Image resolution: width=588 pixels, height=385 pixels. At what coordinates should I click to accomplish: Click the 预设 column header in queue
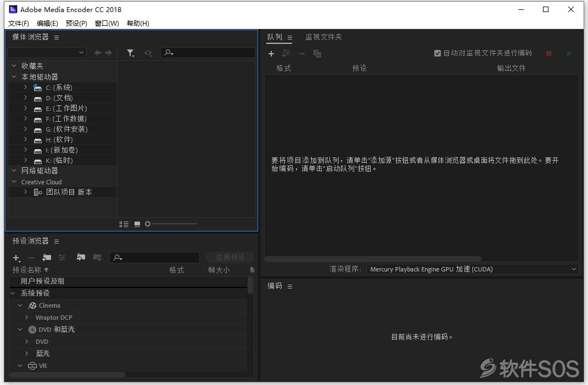(359, 68)
